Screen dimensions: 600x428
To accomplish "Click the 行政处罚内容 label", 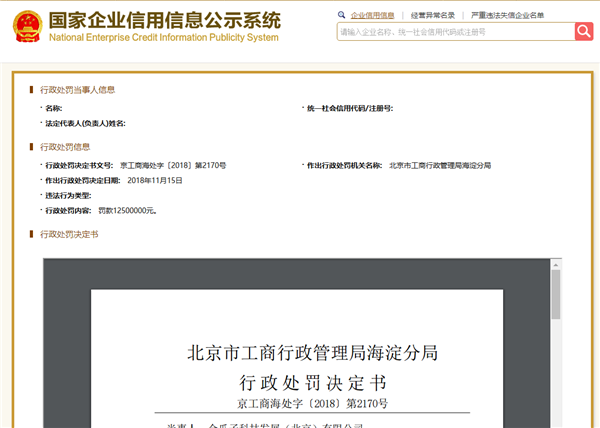I will tap(68, 211).
